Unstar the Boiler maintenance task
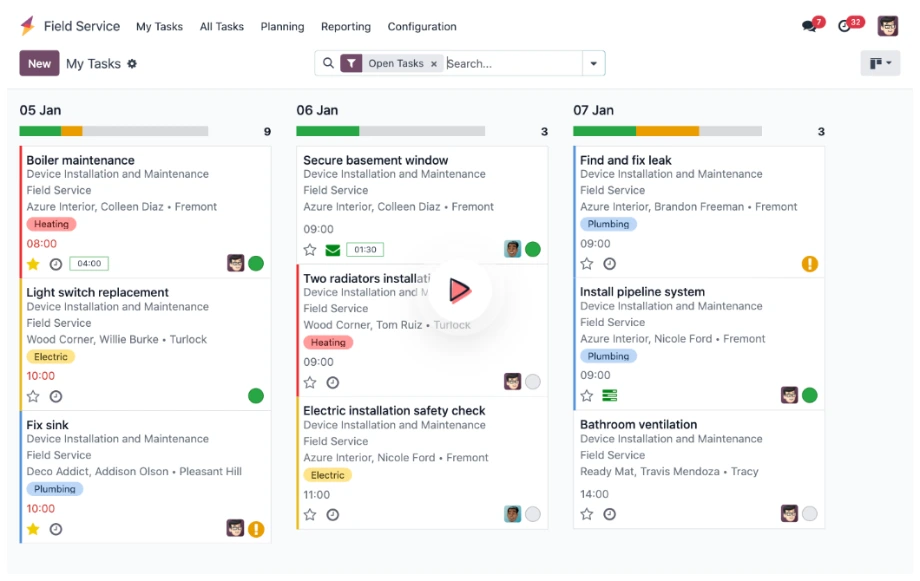 33,264
